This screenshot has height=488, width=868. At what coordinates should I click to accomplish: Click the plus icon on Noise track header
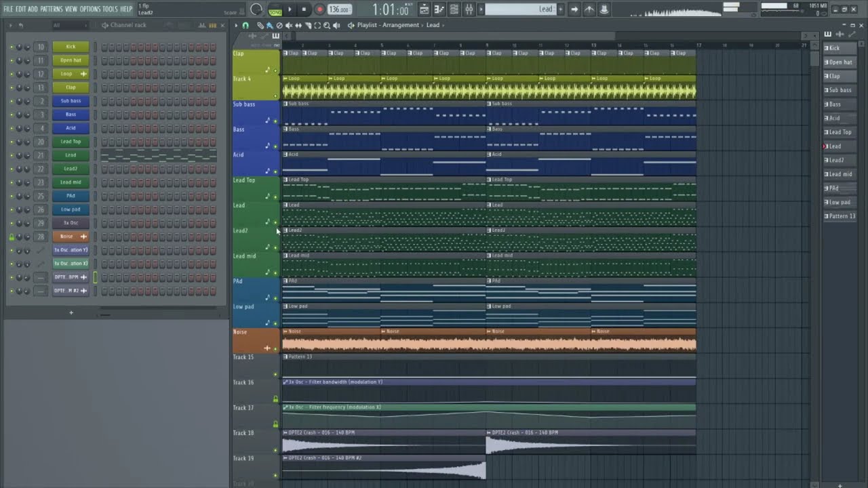(267, 348)
